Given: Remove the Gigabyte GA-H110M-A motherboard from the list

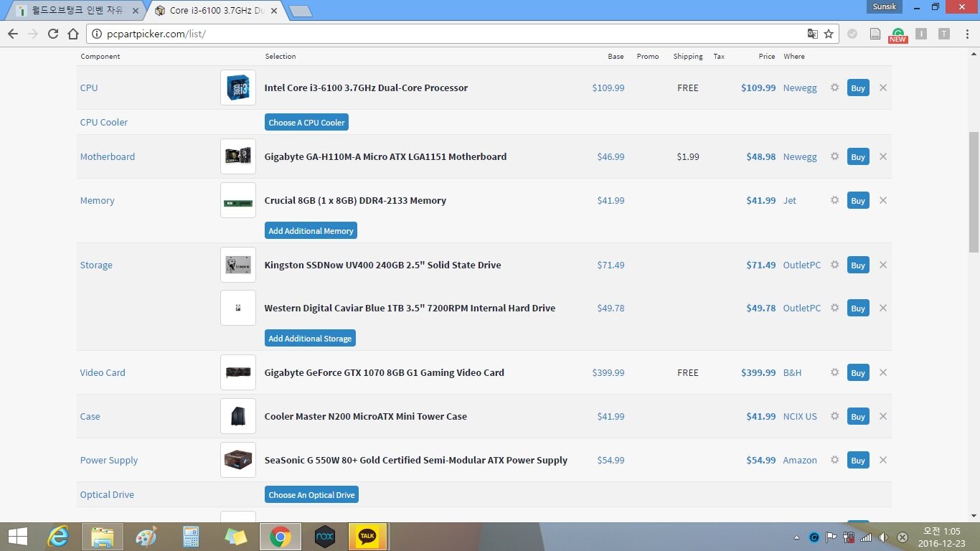Looking at the screenshot, I should coord(883,156).
